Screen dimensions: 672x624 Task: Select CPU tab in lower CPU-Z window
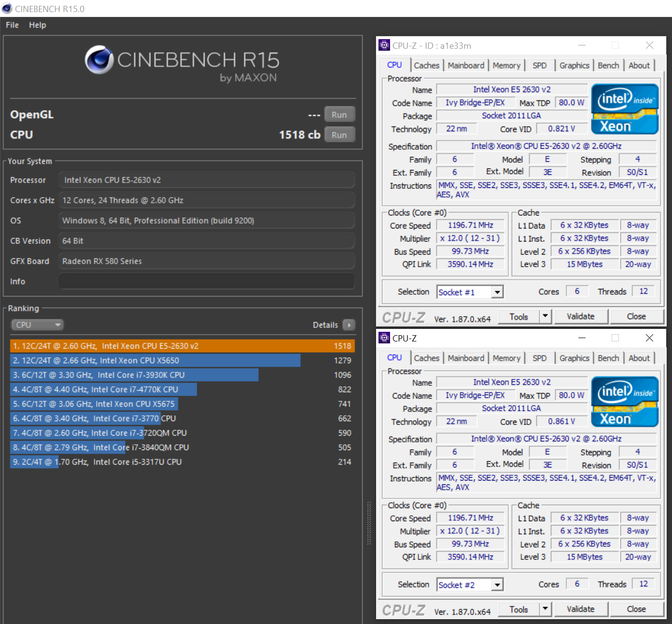394,357
